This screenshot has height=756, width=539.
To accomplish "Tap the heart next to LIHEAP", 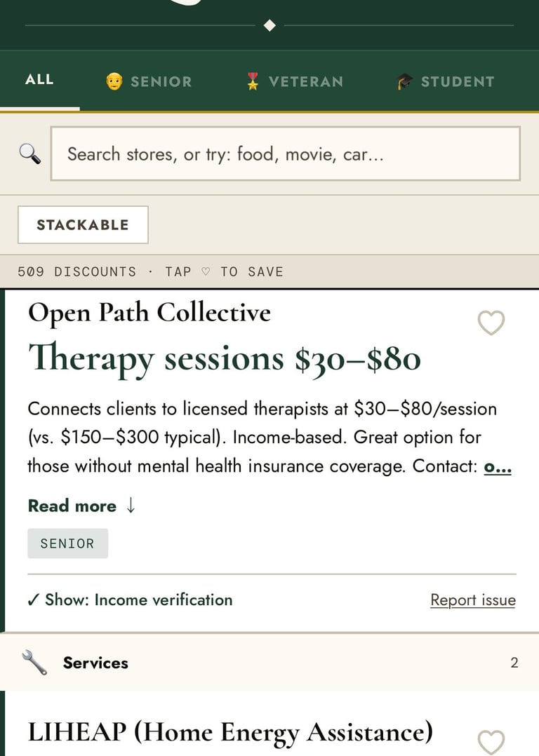I will 491,741.
